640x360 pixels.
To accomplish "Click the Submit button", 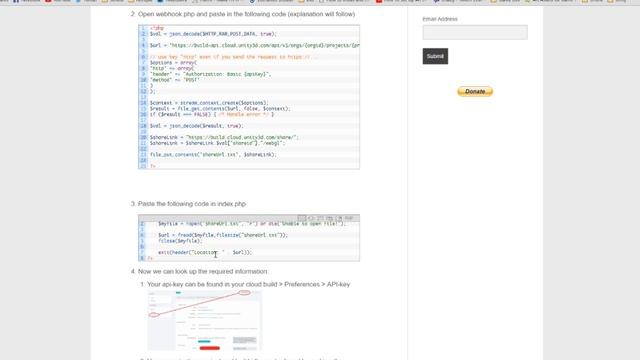I will 435,56.
